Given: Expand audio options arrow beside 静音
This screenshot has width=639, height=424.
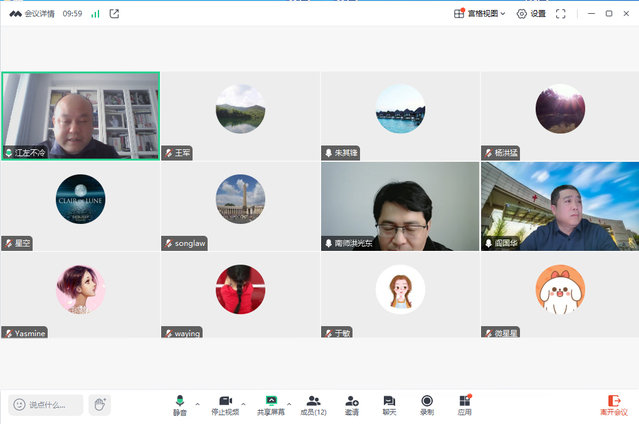Looking at the screenshot, I should (197, 404).
